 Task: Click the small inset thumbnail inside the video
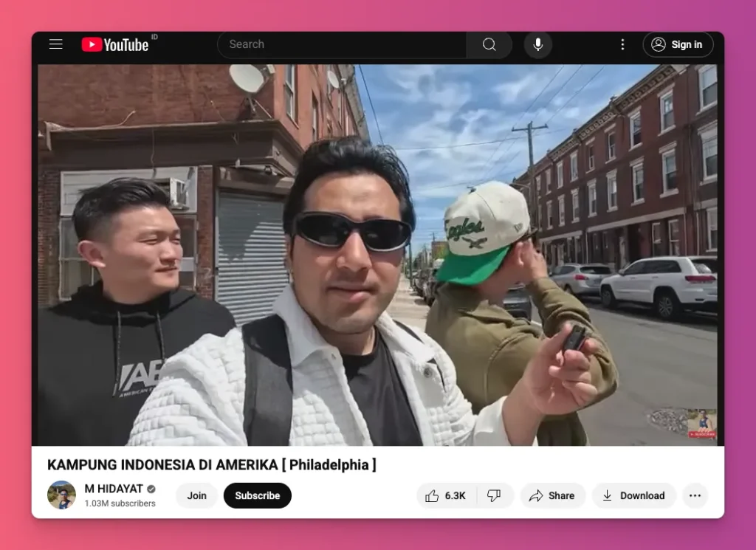coord(703,423)
